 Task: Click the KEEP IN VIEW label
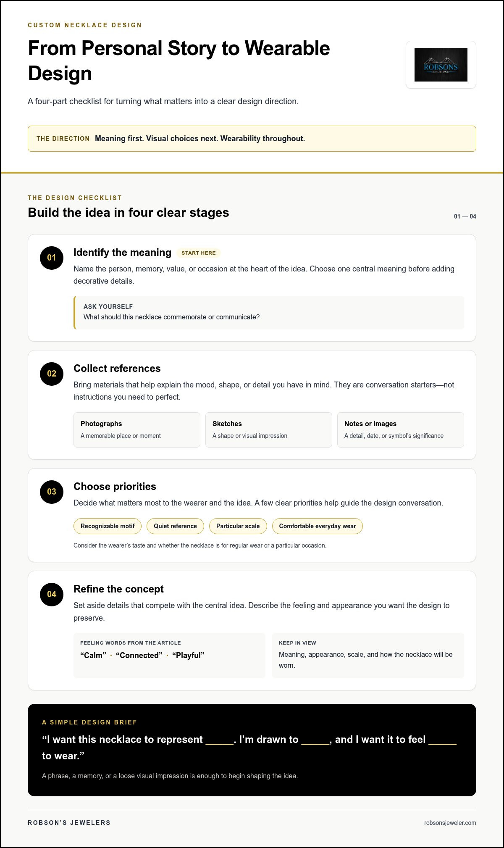tap(297, 643)
